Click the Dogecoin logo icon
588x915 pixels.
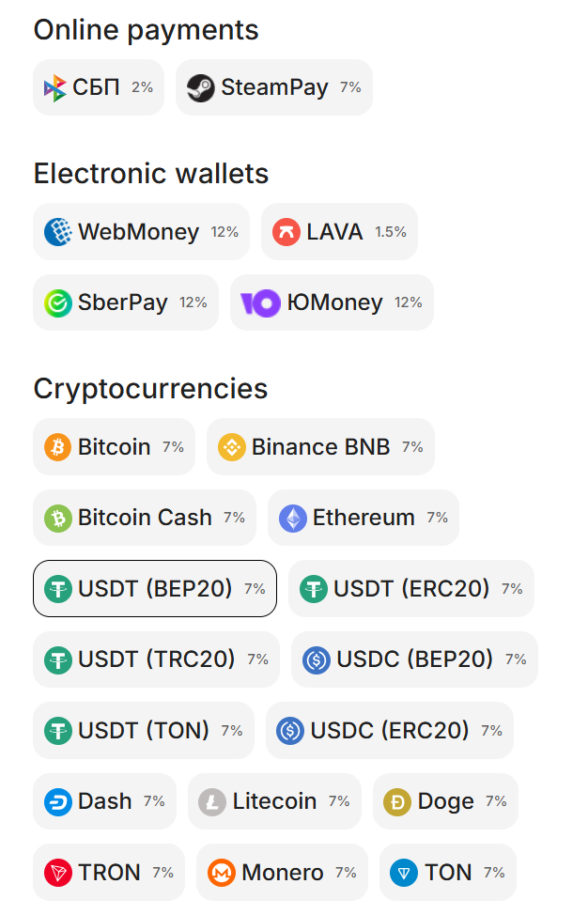click(398, 801)
